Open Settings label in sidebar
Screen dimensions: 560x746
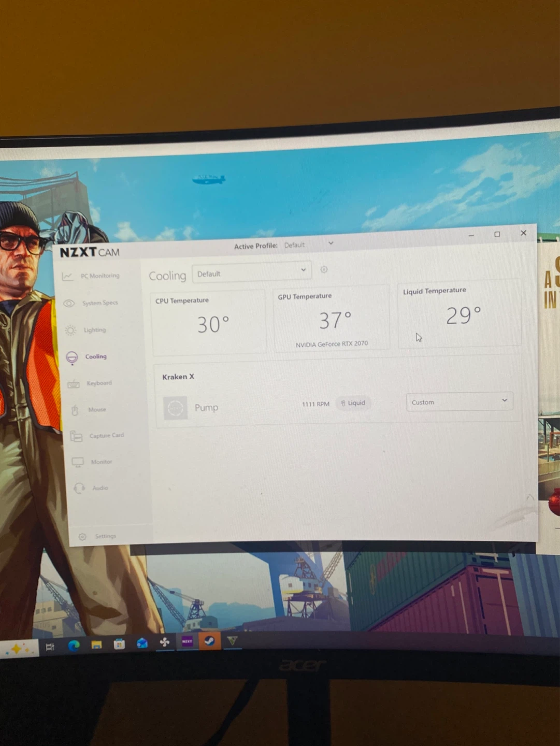click(x=106, y=536)
